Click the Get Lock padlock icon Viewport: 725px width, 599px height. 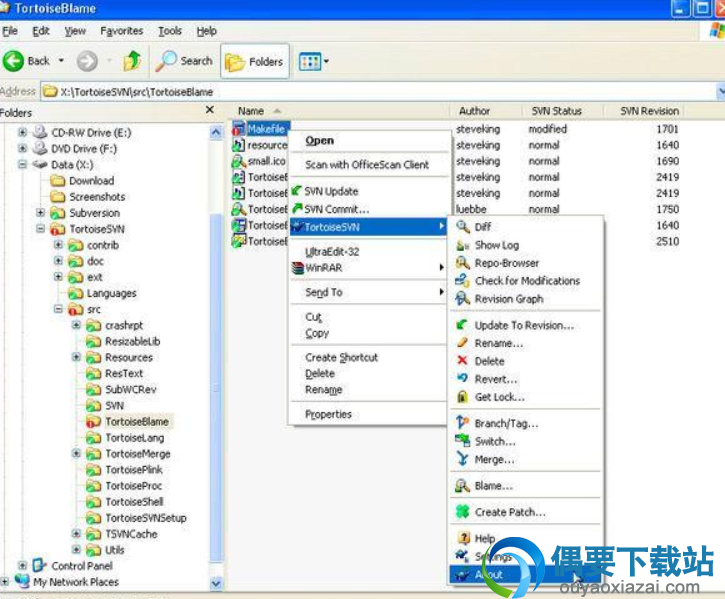(x=462, y=396)
